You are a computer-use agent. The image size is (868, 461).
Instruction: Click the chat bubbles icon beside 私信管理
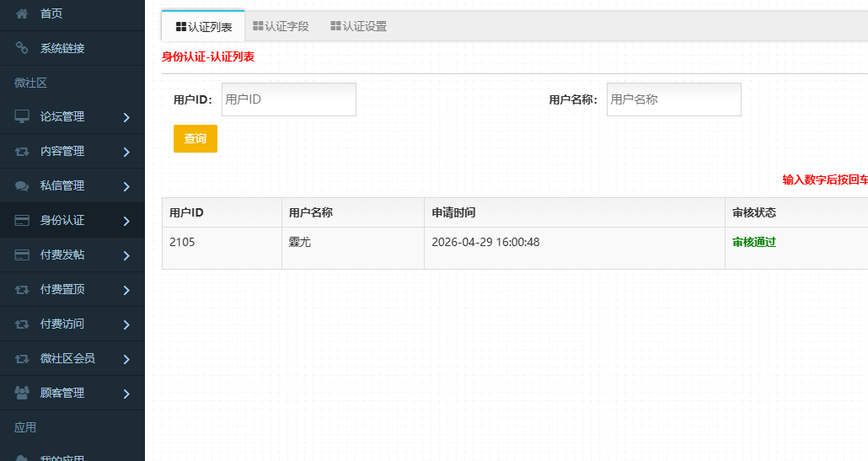click(x=23, y=185)
